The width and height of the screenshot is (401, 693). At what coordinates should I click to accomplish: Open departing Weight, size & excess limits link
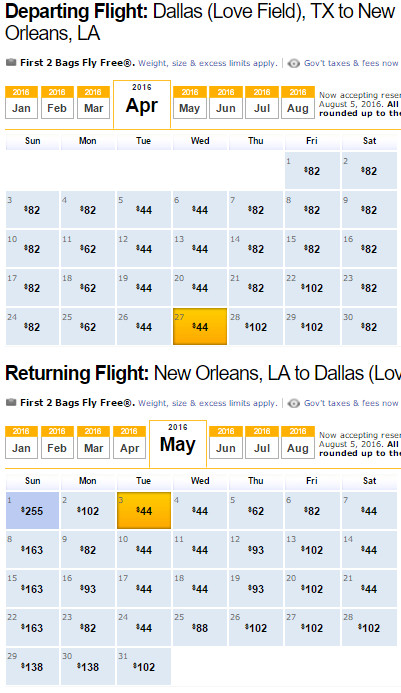click(x=208, y=63)
